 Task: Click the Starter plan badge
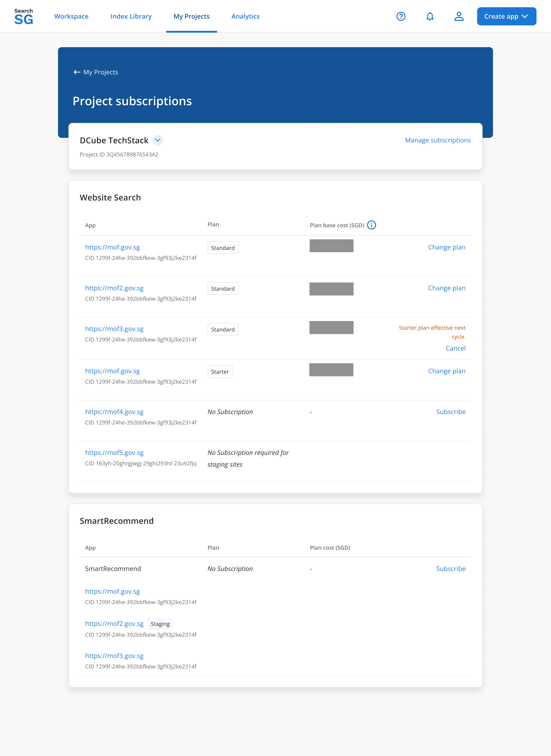pos(220,371)
